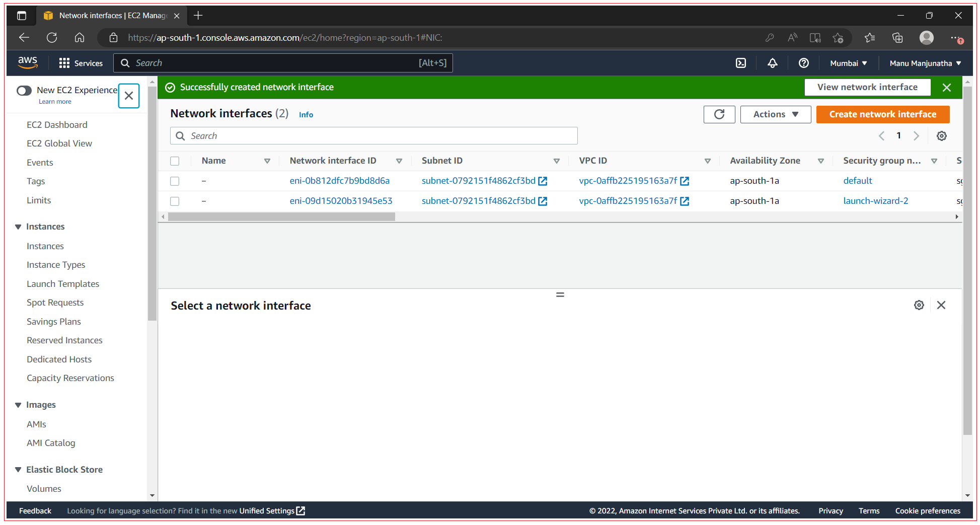This screenshot has height=525, width=980.
Task: Open subnet external link for eni-0b812dfc7b9bd8d6a
Action: coord(543,181)
